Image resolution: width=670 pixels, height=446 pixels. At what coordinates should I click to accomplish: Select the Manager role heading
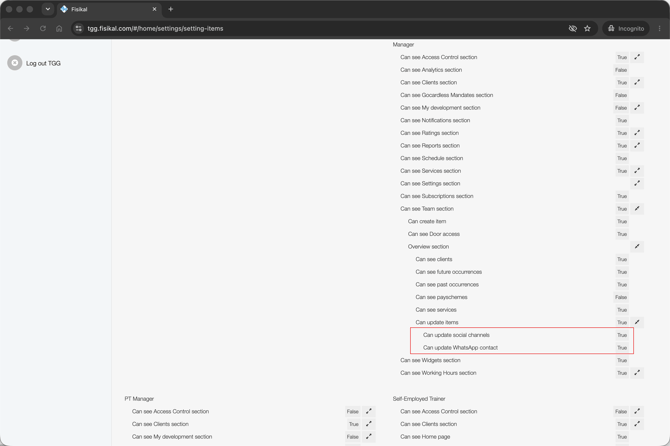click(403, 44)
